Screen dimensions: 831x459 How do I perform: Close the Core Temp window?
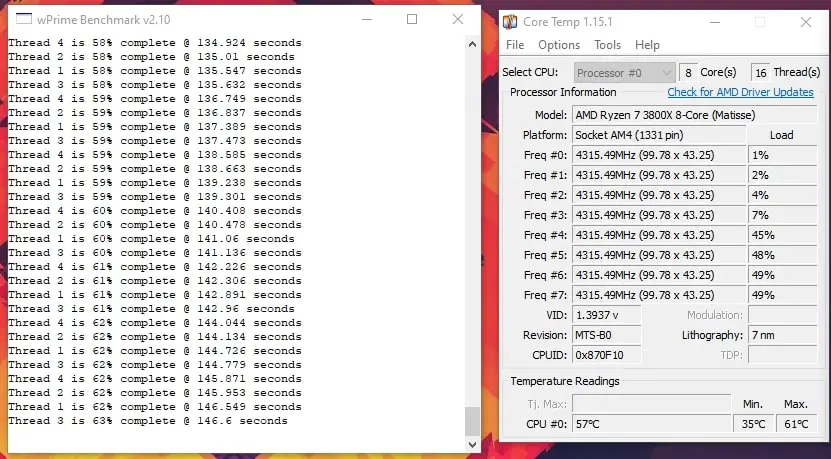[x=806, y=22]
